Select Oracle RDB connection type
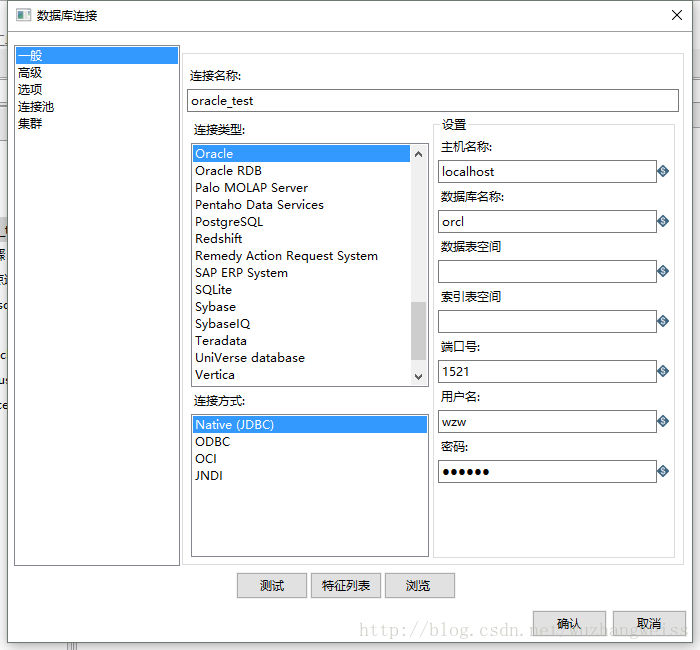This screenshot has width=700, height=650. pyautogui.click(x=301, y=171)
